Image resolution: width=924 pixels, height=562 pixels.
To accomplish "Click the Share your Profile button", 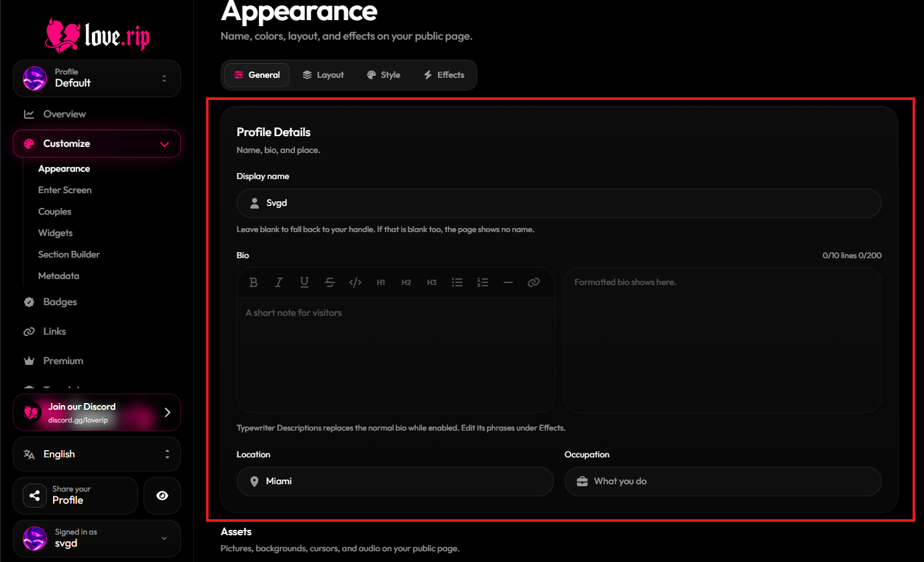I will (x=75, y=496).
